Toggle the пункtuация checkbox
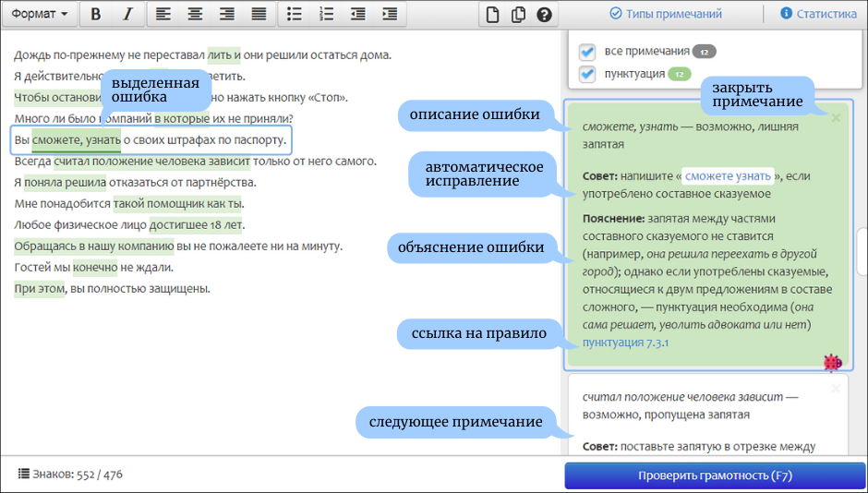Screen dimensions: 868x493 (x=586, y=74)
